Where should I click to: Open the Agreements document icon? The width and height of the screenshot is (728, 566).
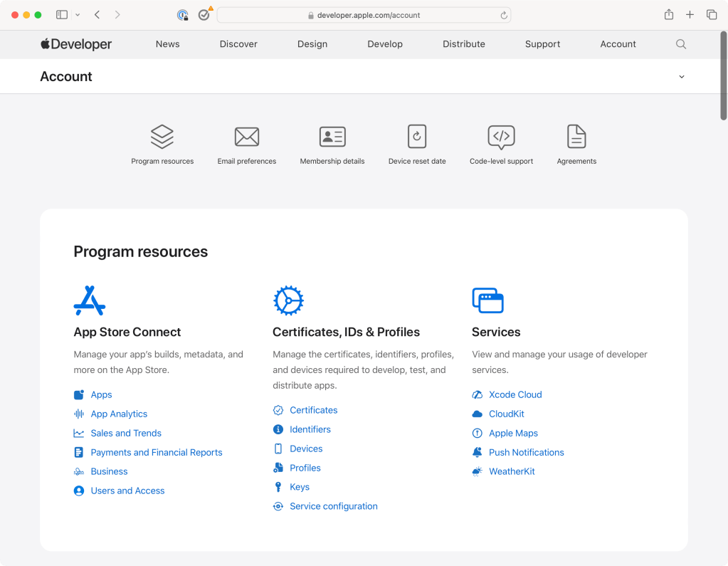[576, 136]
